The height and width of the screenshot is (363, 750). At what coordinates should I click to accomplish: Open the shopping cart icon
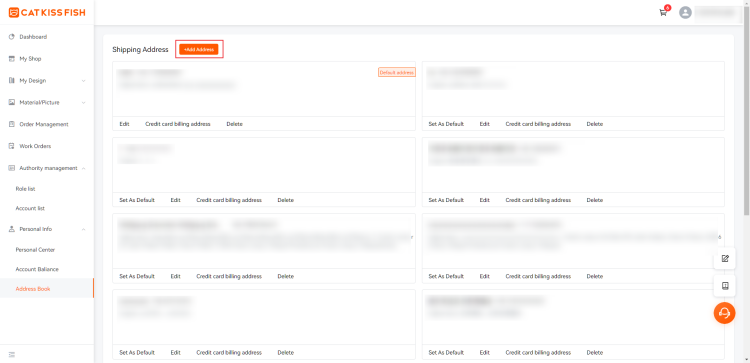point(663,13)
